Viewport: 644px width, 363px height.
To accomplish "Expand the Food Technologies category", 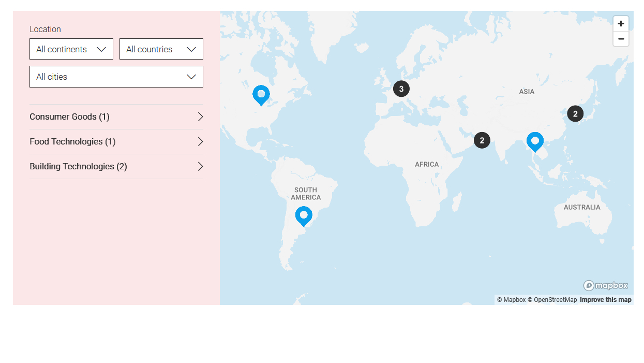I will tap(200, 141).
